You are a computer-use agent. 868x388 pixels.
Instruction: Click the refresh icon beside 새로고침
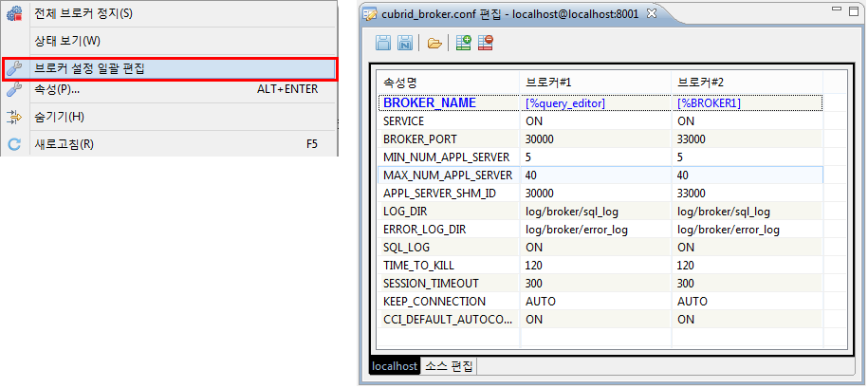pos(14,144)
